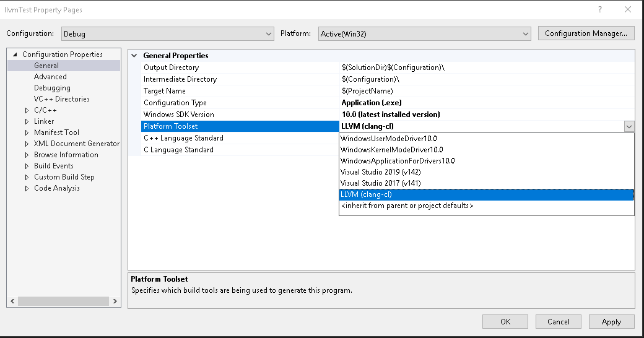Click the Cancel button
This screenshot has height=338, width=644.
point(558,321)
